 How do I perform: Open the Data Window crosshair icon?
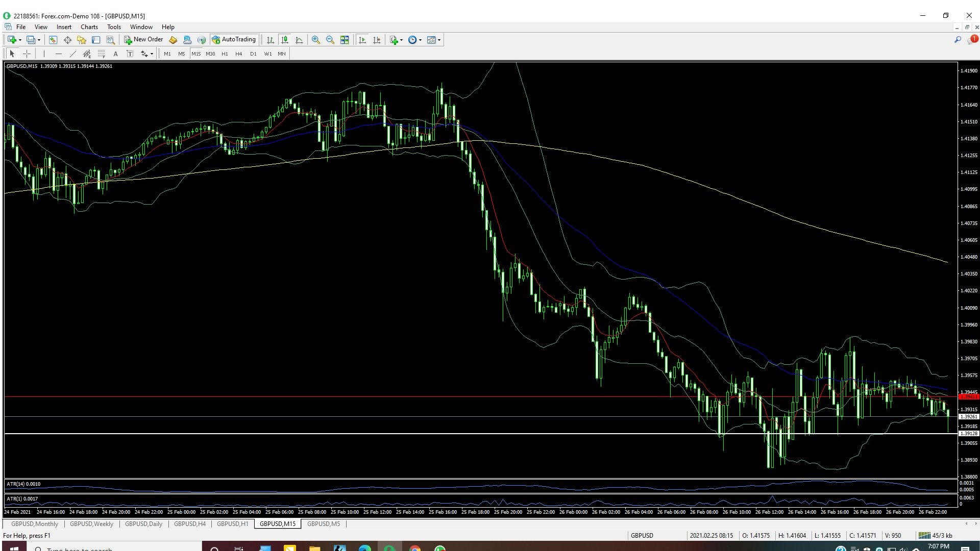67,40
